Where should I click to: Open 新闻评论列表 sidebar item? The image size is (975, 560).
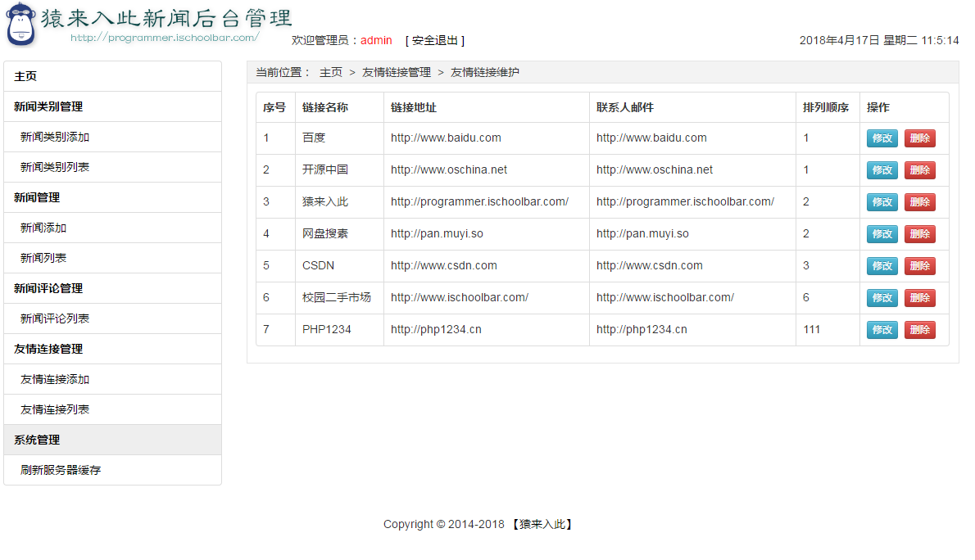112,318
